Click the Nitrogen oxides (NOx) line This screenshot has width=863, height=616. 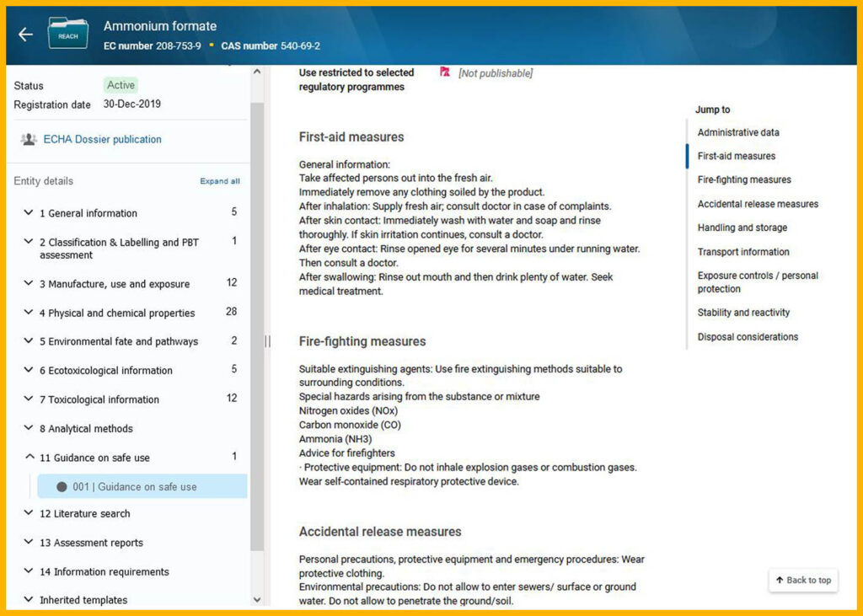pyautogui.click(x=348, y=410)
